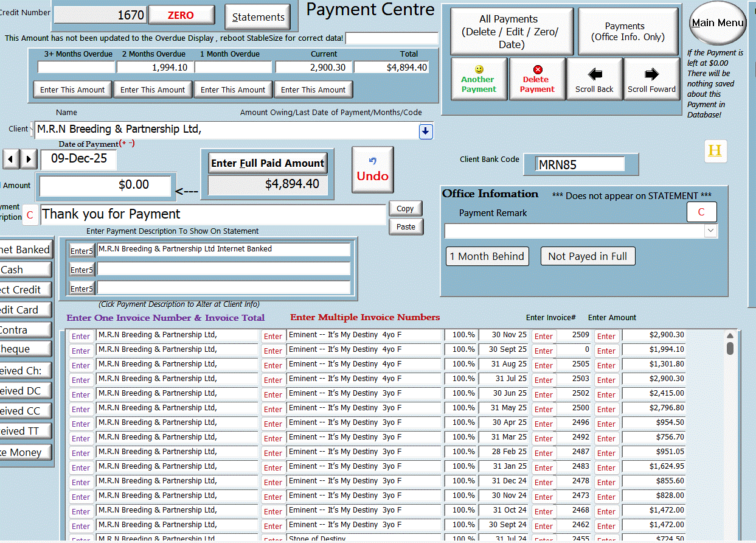Click the red ZERO button
The width and height of the screenshot is (756, 543).
[181, 15]
